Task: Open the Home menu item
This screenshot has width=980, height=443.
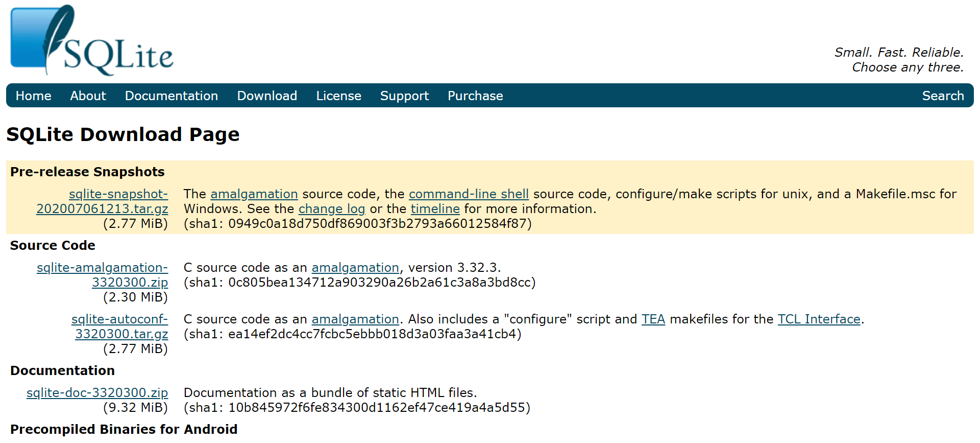Action: coord(34,96)
